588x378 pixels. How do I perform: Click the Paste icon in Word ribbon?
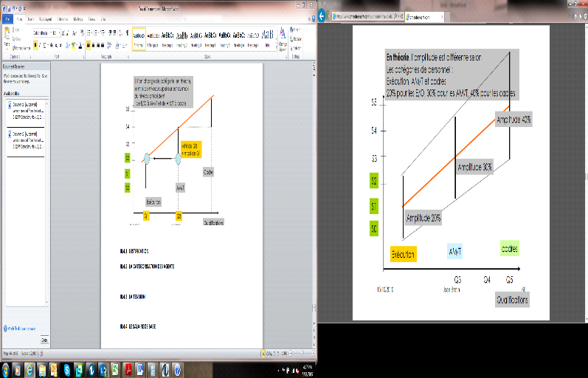(x=7, y=32)
